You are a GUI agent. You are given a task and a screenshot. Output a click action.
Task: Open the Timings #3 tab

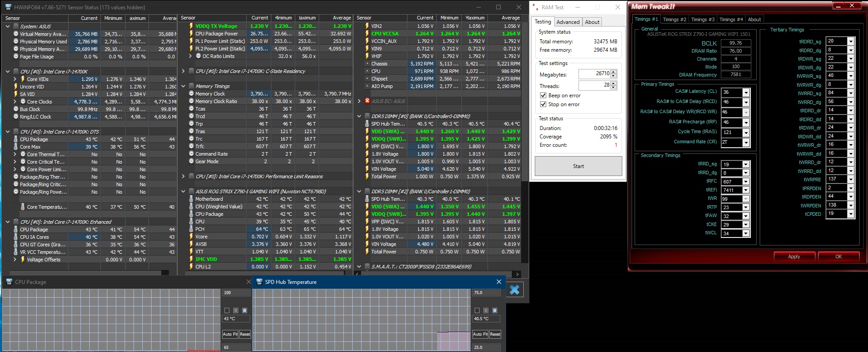(703, 19)
